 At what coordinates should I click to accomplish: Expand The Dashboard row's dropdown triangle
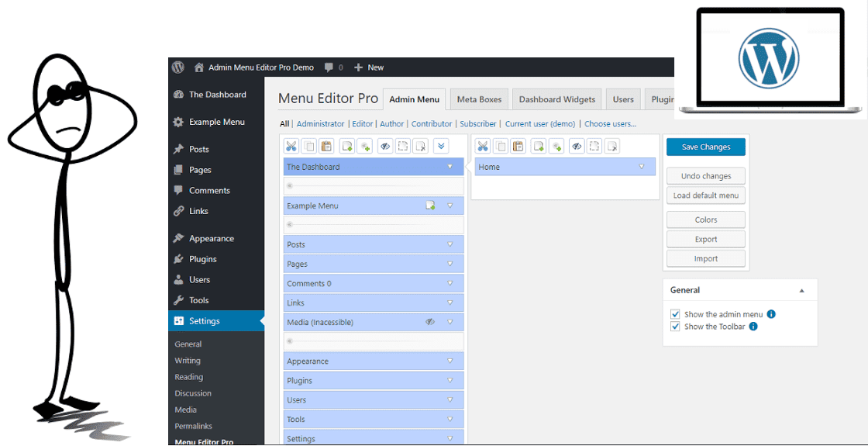coord(450,166)
